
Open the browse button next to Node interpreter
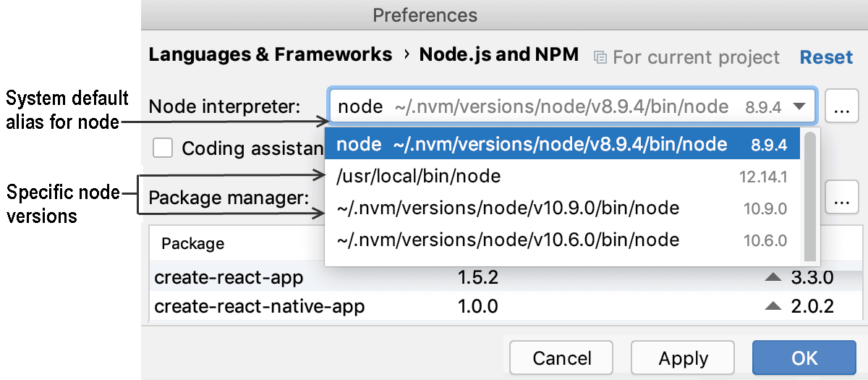point(841,107)
